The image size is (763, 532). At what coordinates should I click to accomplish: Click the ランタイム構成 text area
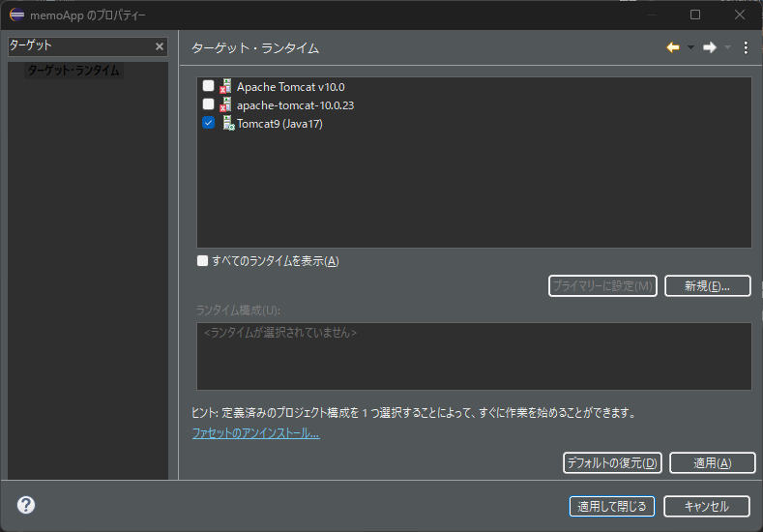pos(474,356)
